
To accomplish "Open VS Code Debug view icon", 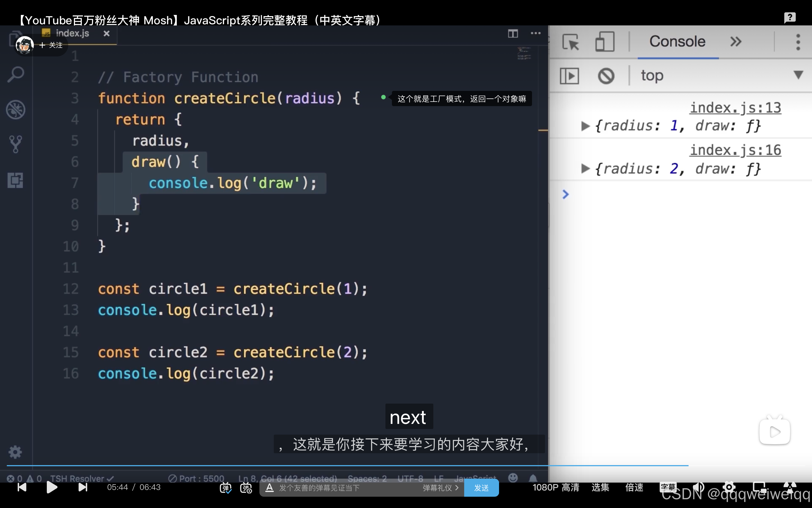I will (x=16, y=110).
